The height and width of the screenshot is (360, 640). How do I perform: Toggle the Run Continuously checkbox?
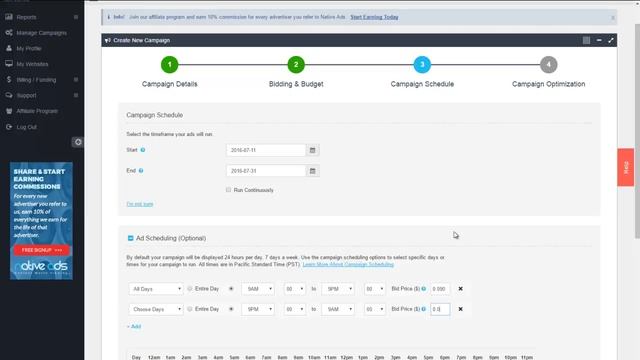(229, 190)
